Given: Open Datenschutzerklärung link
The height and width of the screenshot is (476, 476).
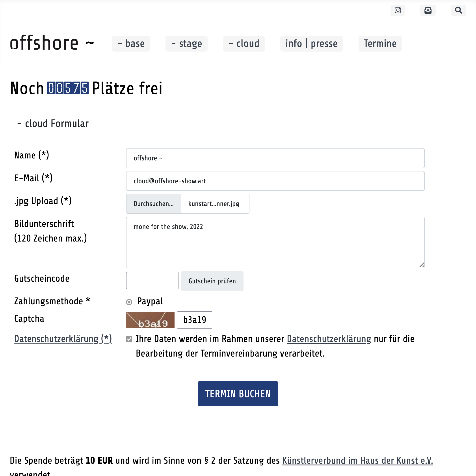Looking at the screenshot, I should pos(329,339).
